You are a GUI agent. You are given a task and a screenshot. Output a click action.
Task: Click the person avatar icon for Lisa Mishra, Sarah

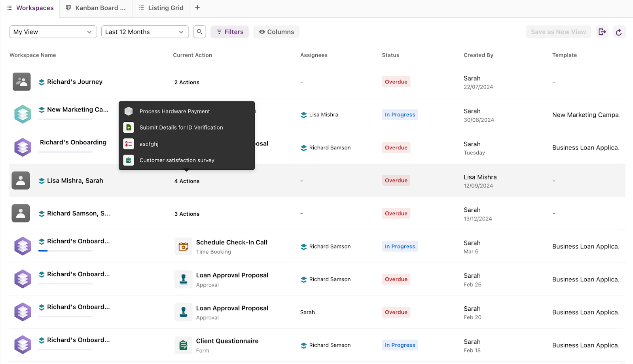[21, 181]
